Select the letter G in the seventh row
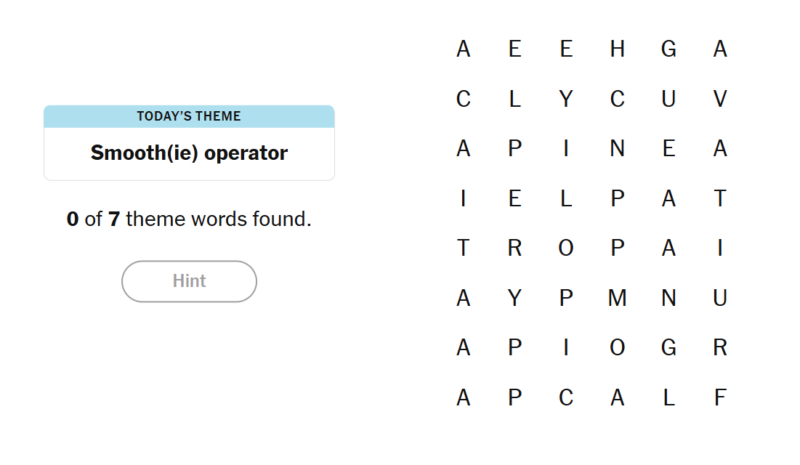 pyautogui.click(x=668, y=348)
